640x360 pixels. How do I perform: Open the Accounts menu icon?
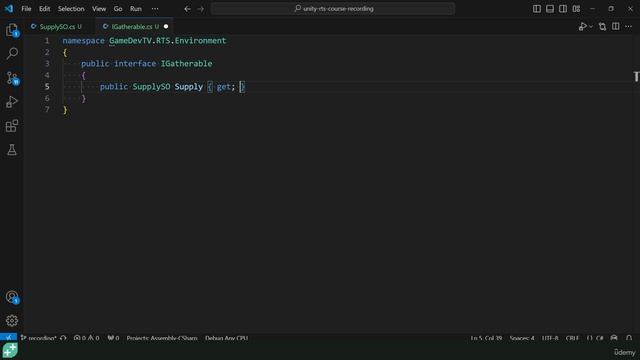tap(12, 297)
